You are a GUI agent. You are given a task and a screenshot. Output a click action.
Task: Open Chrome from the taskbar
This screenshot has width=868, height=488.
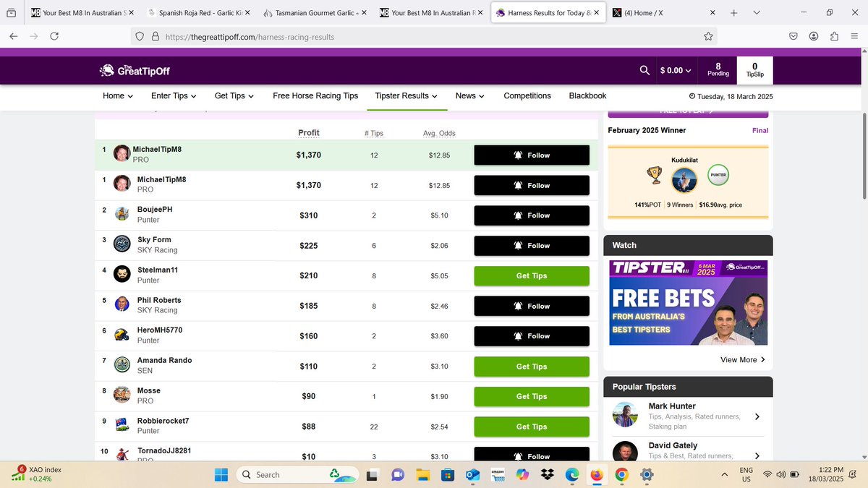coord(621,474)
